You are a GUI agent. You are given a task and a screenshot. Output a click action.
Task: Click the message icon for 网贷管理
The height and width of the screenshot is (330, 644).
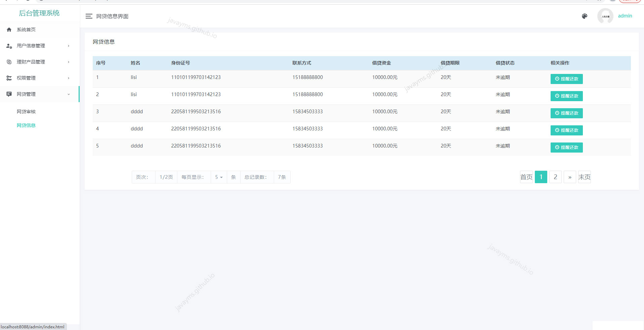(9, 94)
